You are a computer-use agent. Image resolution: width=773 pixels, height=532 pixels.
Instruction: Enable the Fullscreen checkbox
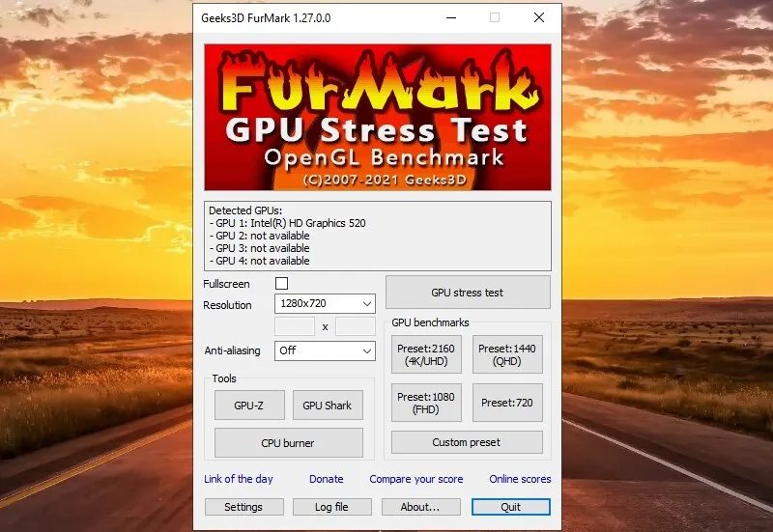click(281, 283)
